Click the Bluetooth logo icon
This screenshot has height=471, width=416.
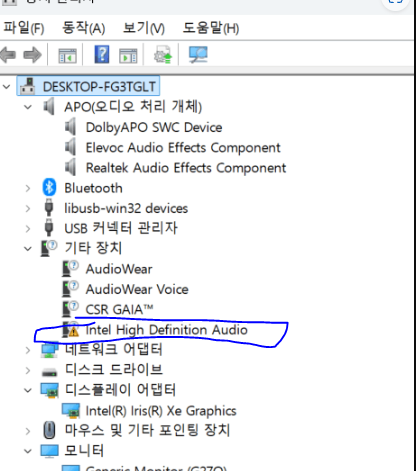(x=49, y=188)
